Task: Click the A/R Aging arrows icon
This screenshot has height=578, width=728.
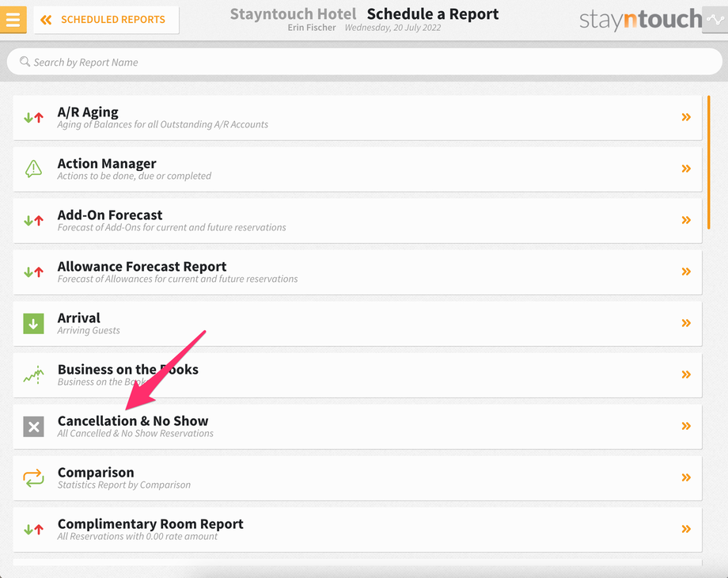Action: click(33, 117)
